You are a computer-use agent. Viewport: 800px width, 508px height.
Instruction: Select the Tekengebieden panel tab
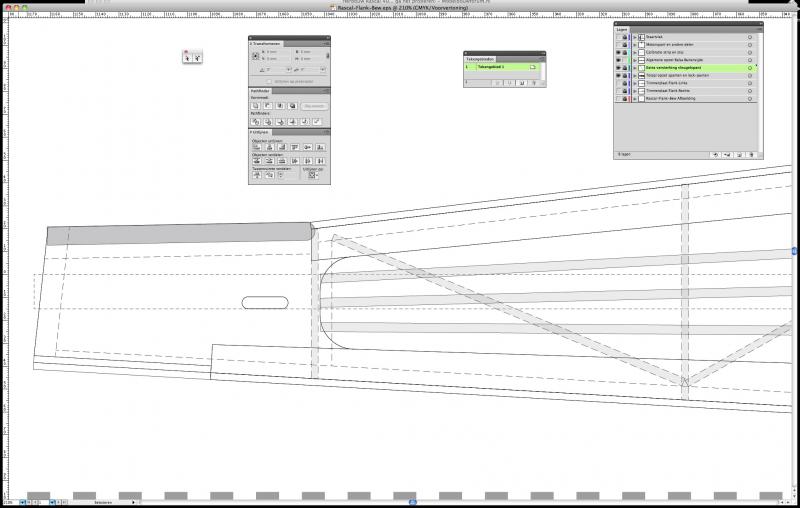click(x=480, y=59)
